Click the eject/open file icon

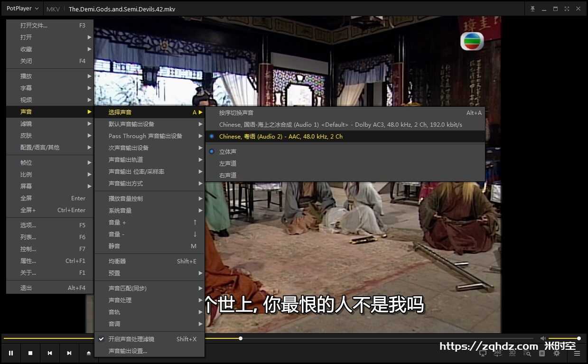(88, 353)
